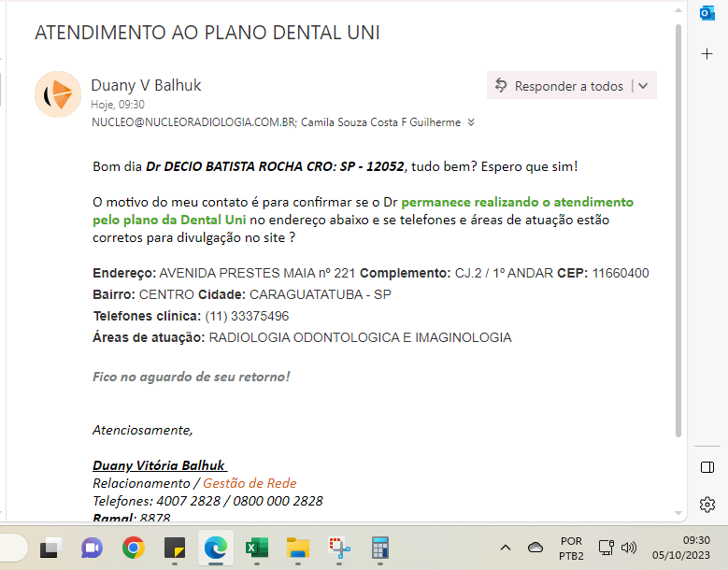This screenshot has width=728, height=570.
Task: Click the subject ATENDIMENTO AO PLANO DENTAL UNI
Action: coord(207,33)
